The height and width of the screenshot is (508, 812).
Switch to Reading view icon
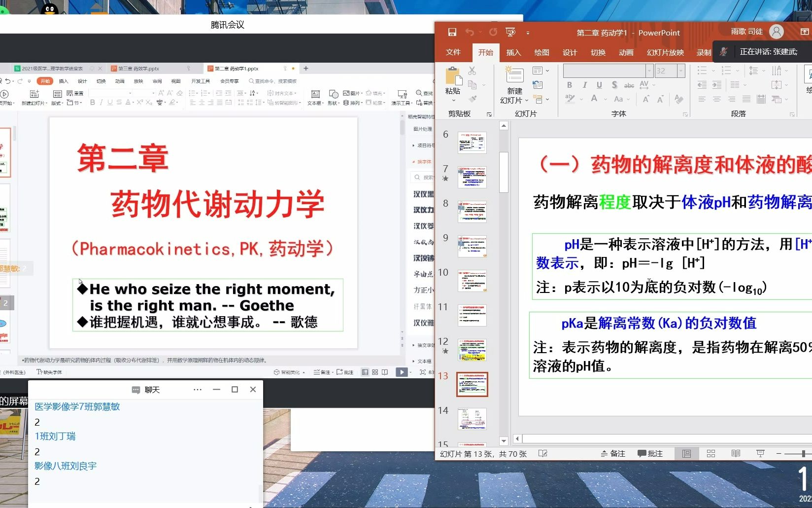point(736,454)
